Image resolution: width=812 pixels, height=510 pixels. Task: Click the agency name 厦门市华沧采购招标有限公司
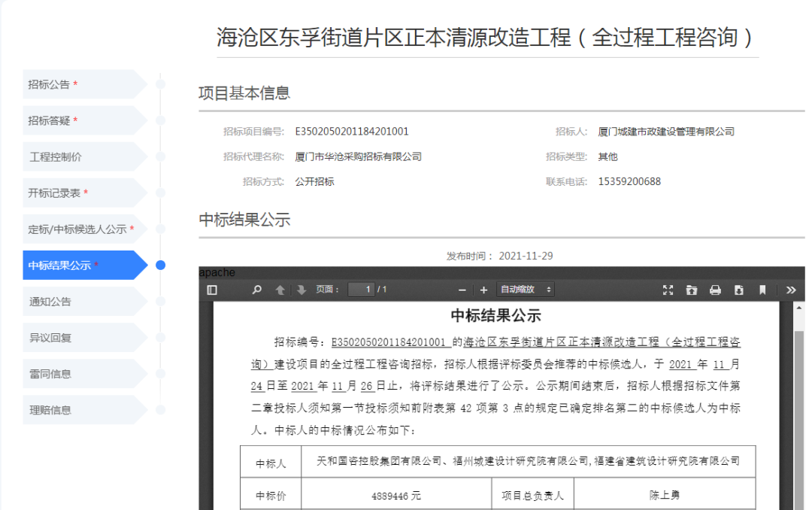tap(358, 156)
